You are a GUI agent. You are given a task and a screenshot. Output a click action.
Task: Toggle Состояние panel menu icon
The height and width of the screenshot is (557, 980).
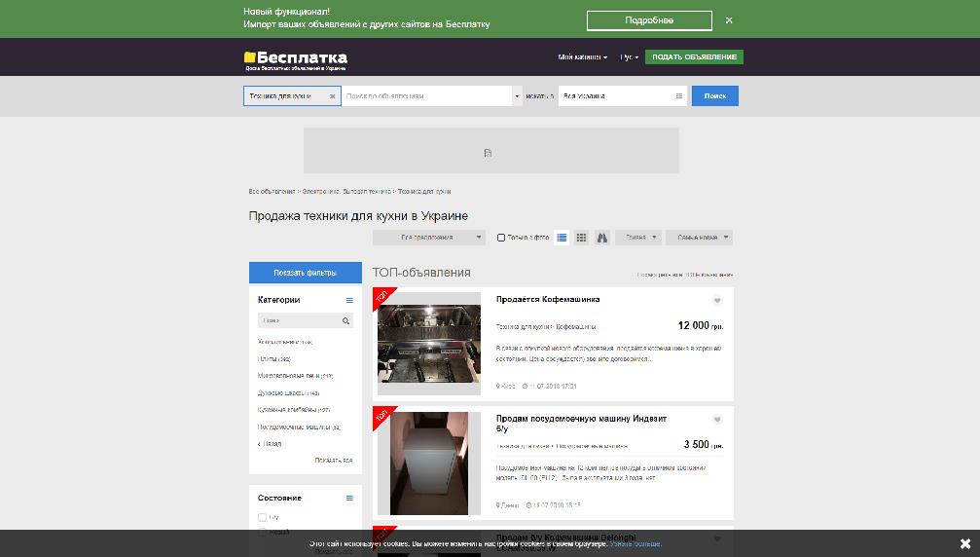pos(349,499)
